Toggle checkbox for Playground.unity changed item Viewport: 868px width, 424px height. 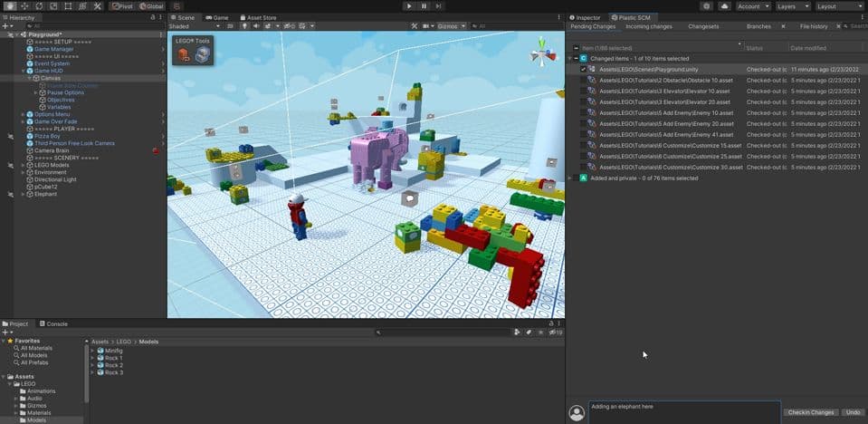[583, 69]
